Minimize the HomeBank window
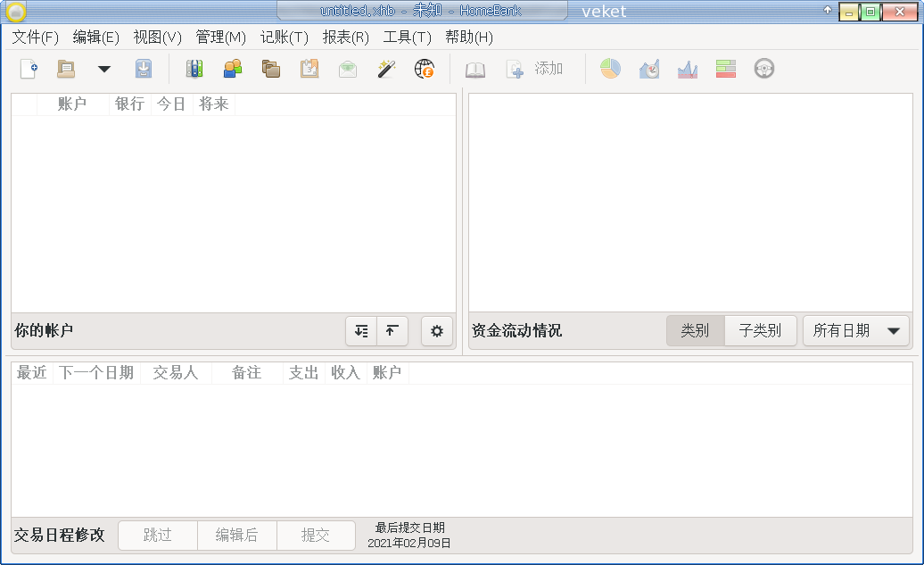The width and height of the screenshot is (924, 565). (849, 12)
